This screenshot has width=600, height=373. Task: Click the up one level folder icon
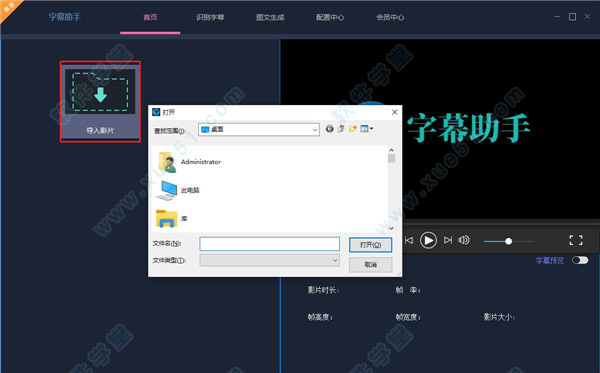(x=341, y=129)
